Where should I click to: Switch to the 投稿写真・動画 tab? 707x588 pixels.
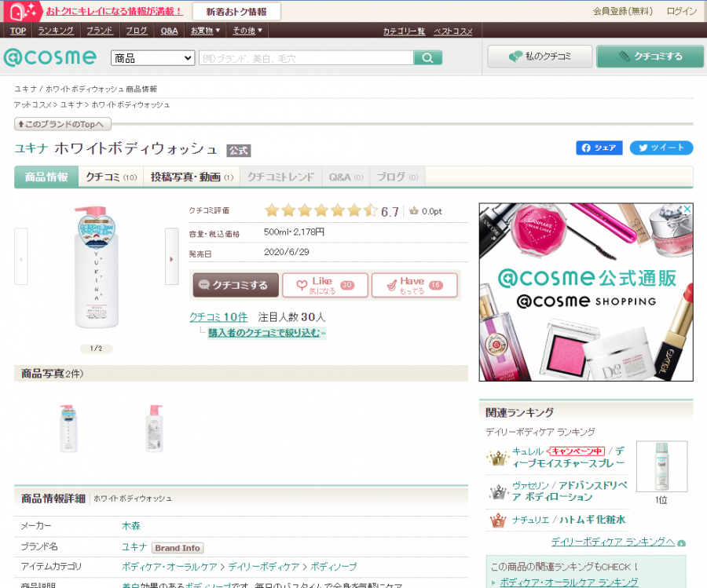(192, 177)
